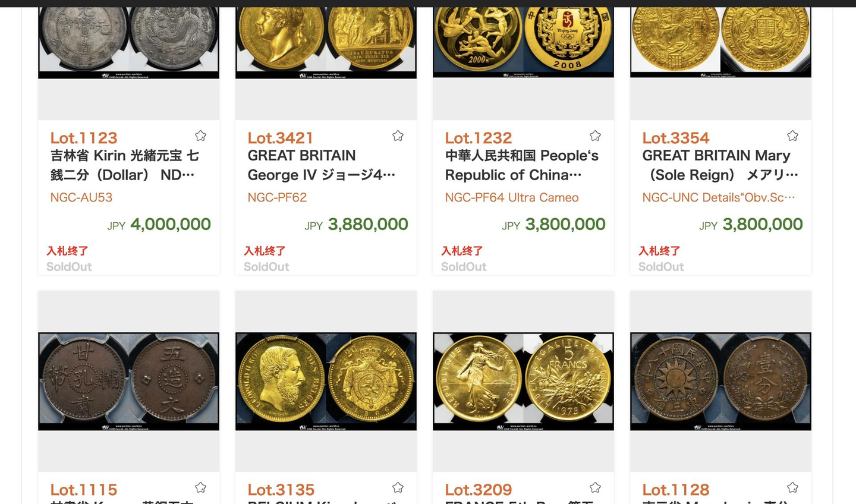Open the Lot.1232 listing link

479,138
